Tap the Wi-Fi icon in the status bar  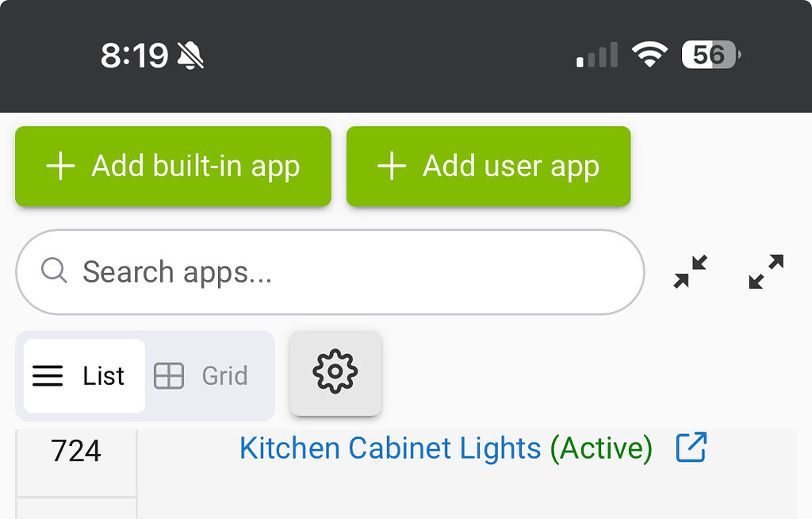pos(649,56)
